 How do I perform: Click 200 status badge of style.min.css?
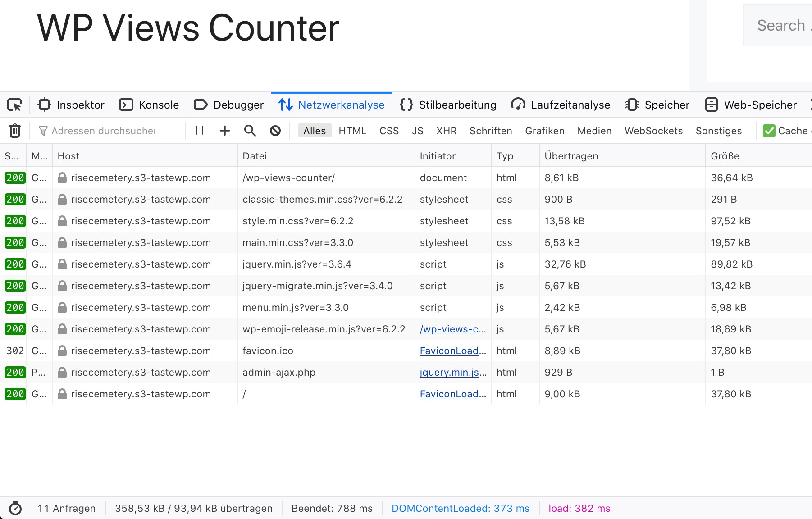click(x=15, y=221)
